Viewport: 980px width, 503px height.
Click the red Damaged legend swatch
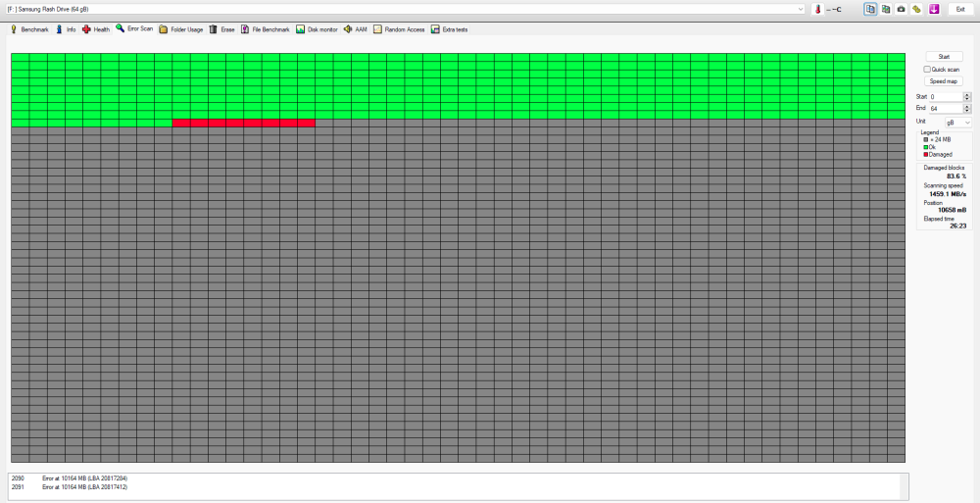[926, 155]
